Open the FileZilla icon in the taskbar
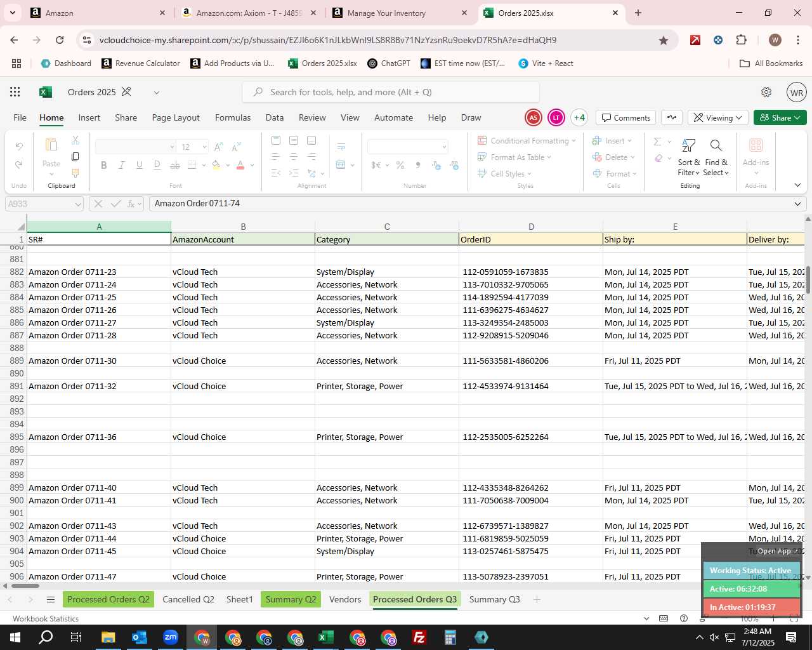 (x=419, y=637)
